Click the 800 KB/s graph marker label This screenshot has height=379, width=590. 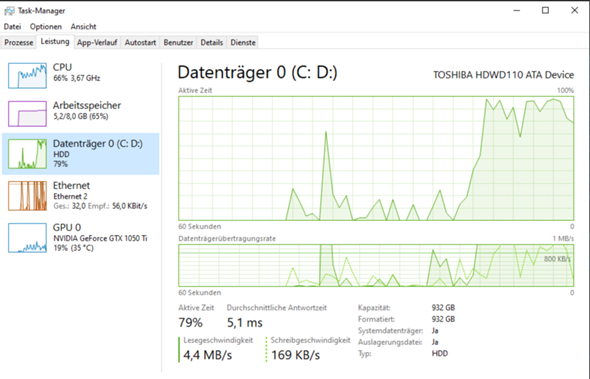[557, 259]
